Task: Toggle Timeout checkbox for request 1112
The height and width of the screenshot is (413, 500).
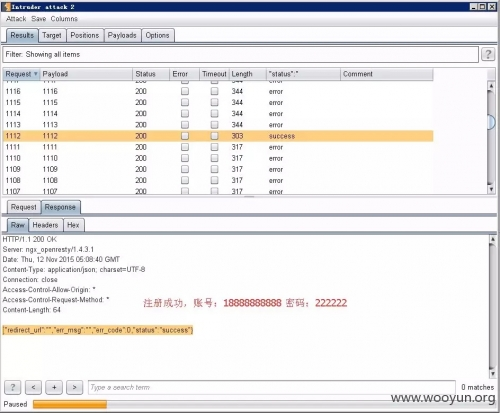Action: click(x=215, y=136)
